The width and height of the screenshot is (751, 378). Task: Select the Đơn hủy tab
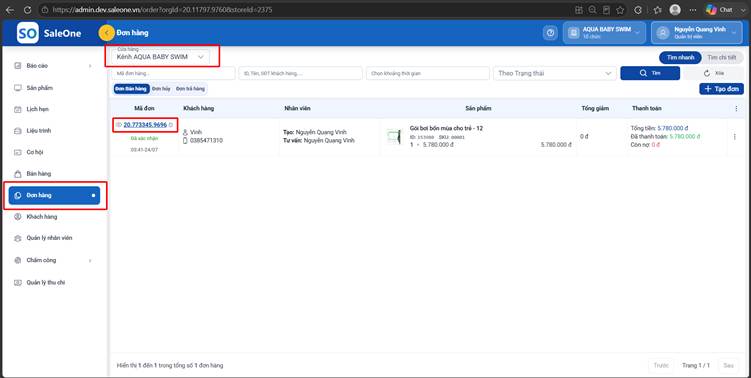click(x=161, y=89)
